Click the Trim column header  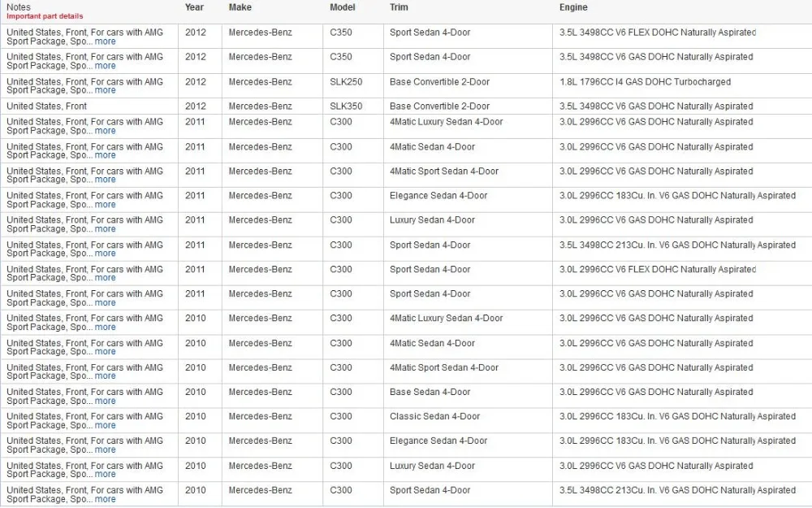point(399,7)
